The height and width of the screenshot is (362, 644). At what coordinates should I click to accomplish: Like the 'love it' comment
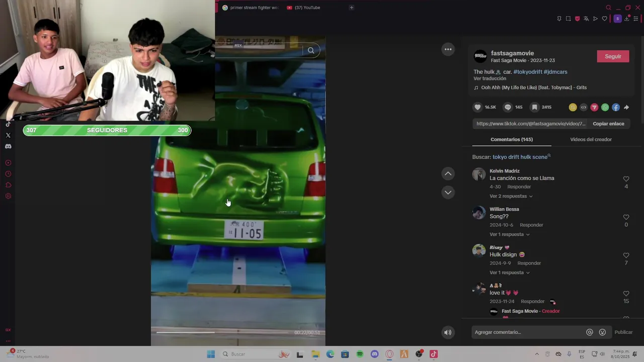click(626, 294)
